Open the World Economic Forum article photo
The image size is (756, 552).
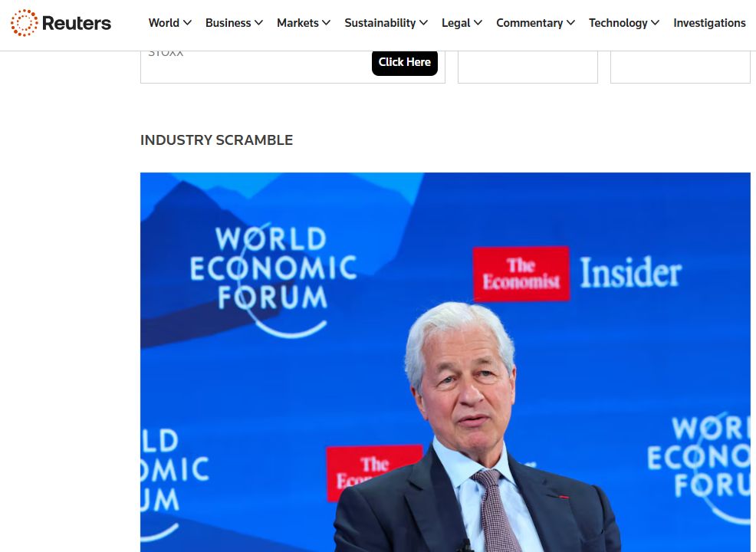(445, 360)
